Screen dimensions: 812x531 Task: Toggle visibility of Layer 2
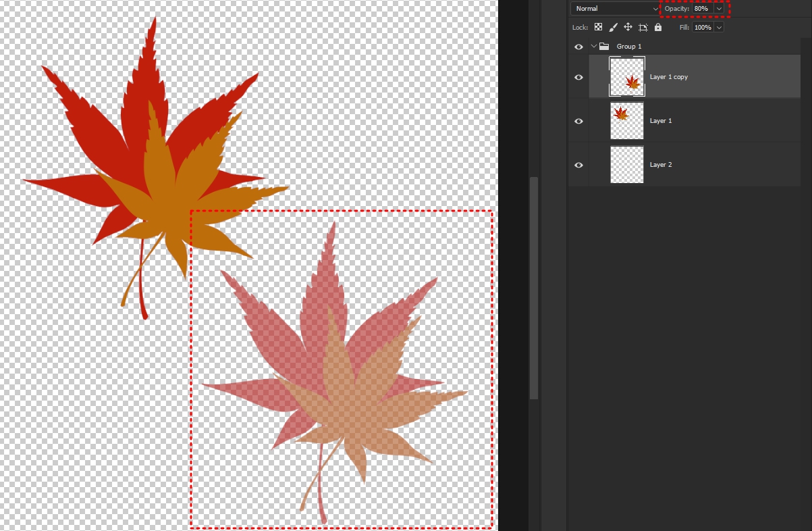point(578,165)
